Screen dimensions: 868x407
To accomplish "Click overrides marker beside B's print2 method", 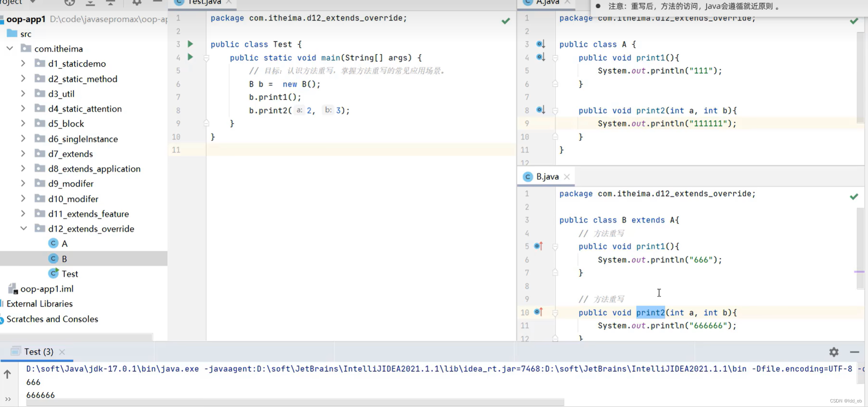I will tap(538, 312).
